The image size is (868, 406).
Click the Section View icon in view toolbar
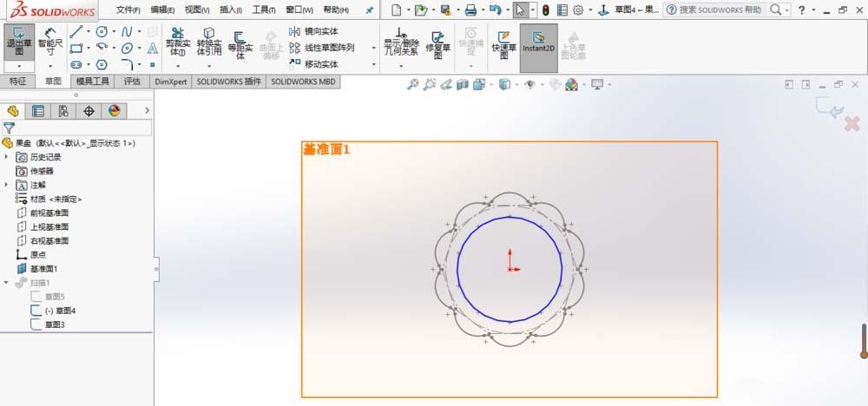click(463, 84)
